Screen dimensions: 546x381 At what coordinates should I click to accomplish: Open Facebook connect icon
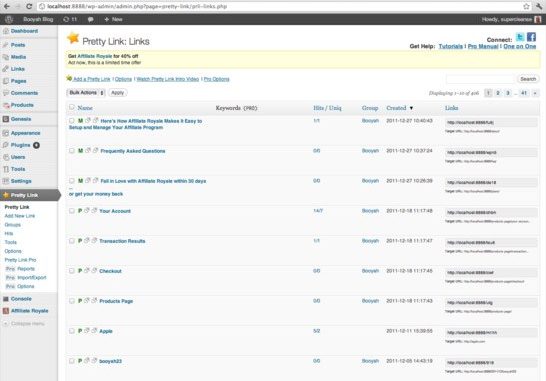pyautogui.click(x=531, y=37)
